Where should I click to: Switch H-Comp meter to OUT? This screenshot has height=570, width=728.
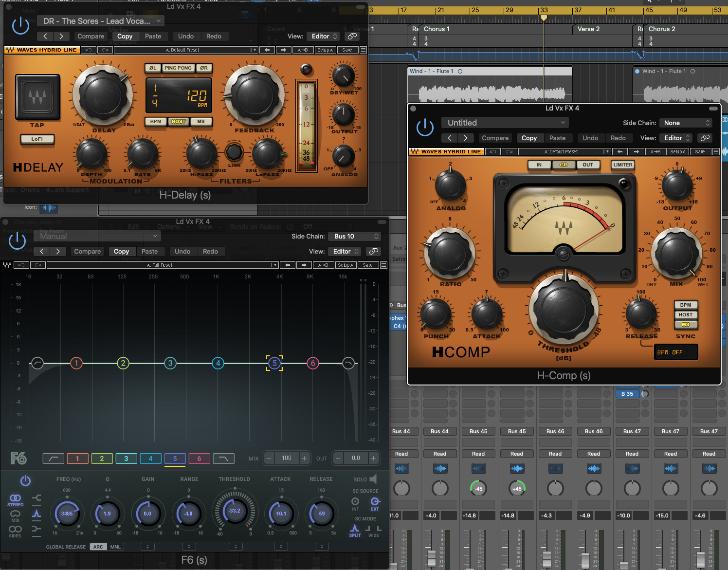pos(588,165)
